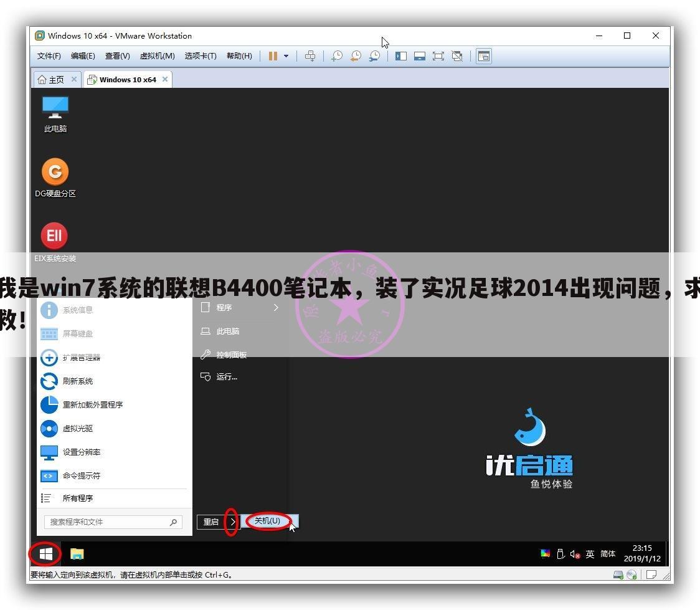Click the colorful display tray icon
This screenshot has height=610, width=700.
point(545,554)
